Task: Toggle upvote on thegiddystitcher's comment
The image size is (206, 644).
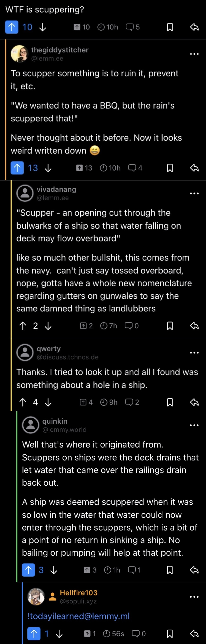Action: pyautogui.click(x=17, y=168)
